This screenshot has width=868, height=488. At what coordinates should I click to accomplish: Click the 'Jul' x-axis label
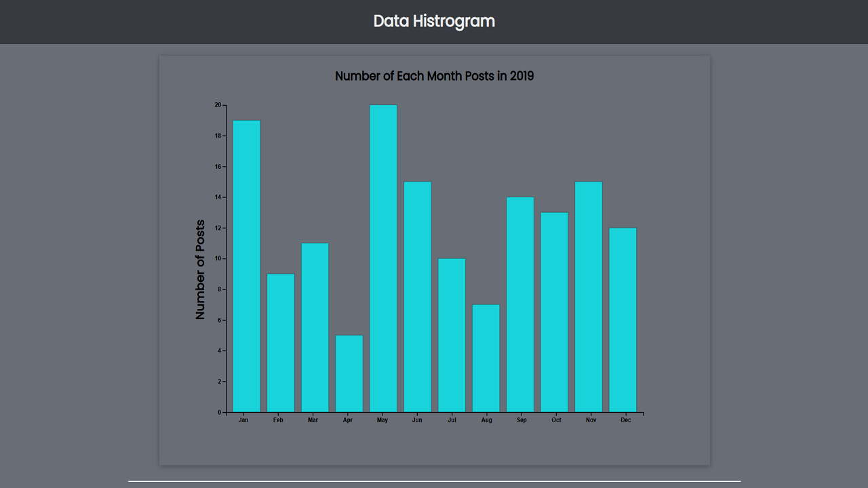click(452, 420)
